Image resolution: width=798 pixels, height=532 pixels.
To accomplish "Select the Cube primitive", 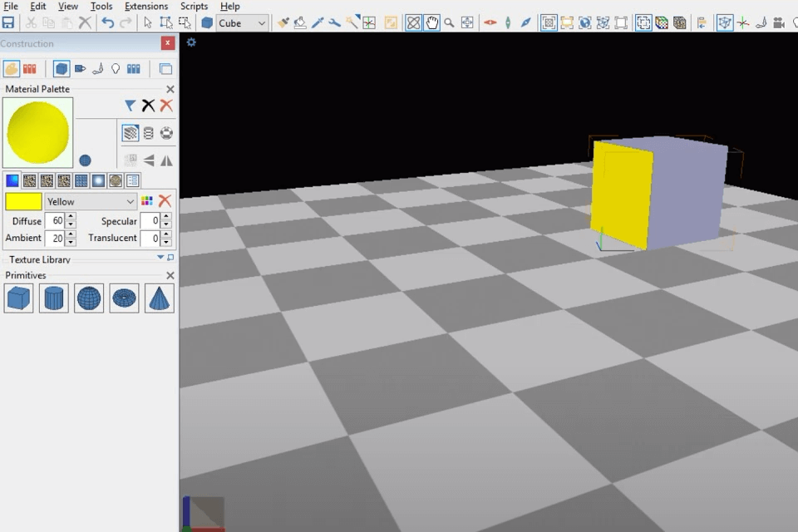I will point(18,298).
